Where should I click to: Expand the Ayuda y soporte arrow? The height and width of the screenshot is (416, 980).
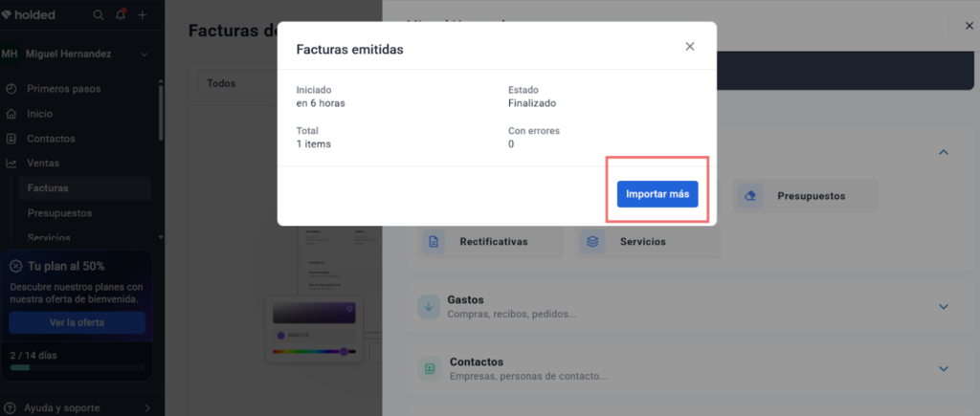tap(147, 408)
